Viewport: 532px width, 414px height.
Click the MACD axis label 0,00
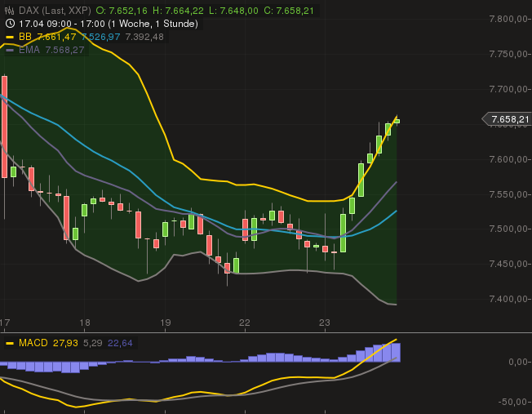518,362
